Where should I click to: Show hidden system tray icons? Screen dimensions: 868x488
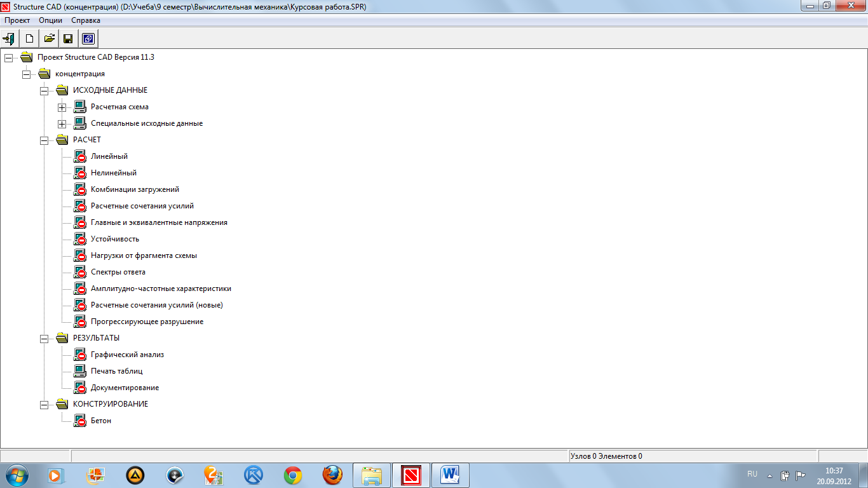770,475
